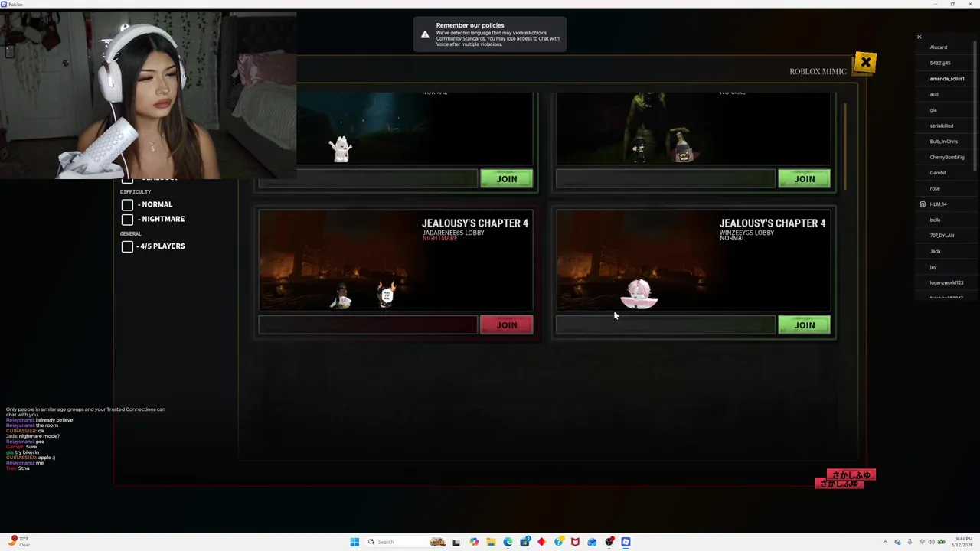The height and width of the screenshot is (551, 980).
Task: Open the OBS Studio taskbar icon
Action: point(609,542)
